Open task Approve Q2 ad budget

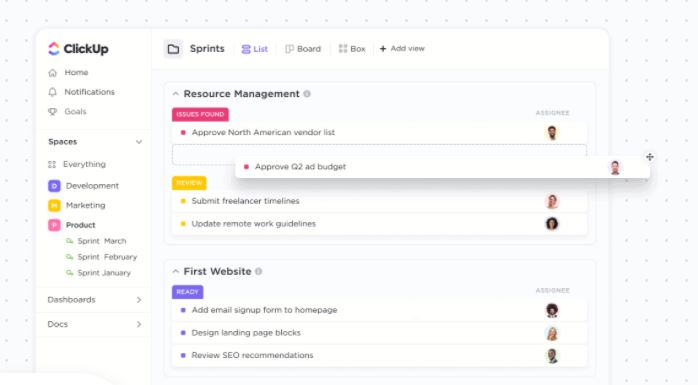(x=300, y=166)
